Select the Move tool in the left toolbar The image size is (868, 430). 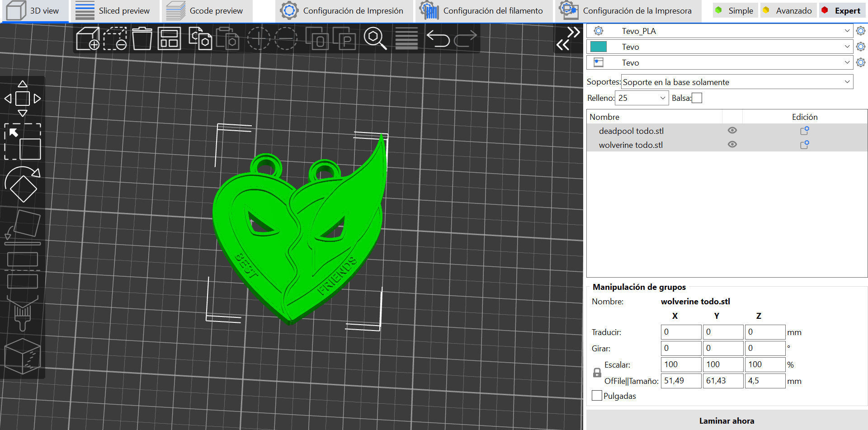pyautogui.click(x=23, y=98)
